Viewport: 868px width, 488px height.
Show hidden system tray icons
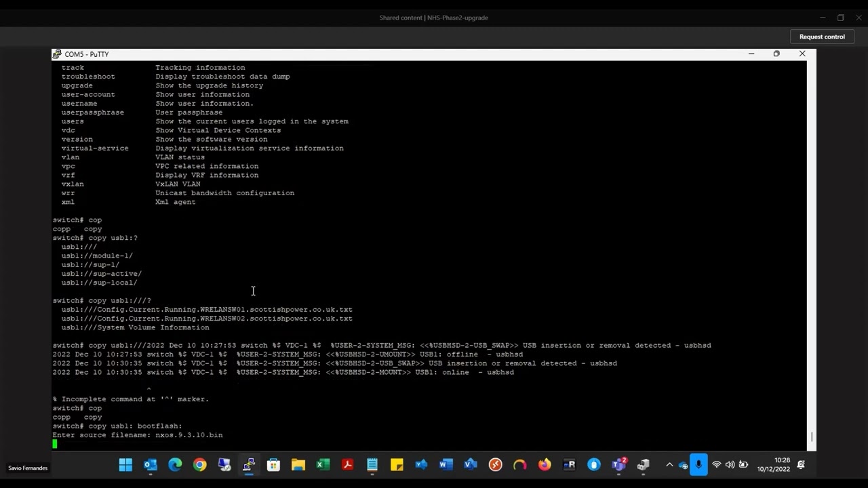coord(669,465)
